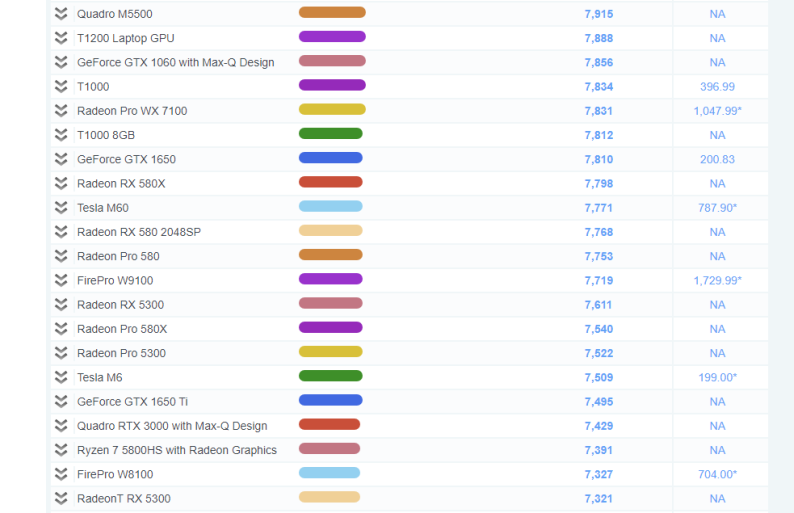Click the score 7,719

click(599, 281)
